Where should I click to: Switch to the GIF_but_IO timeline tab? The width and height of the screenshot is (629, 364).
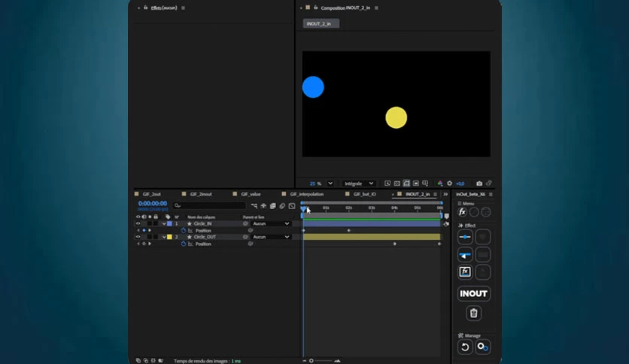click(x=365, y=194)
